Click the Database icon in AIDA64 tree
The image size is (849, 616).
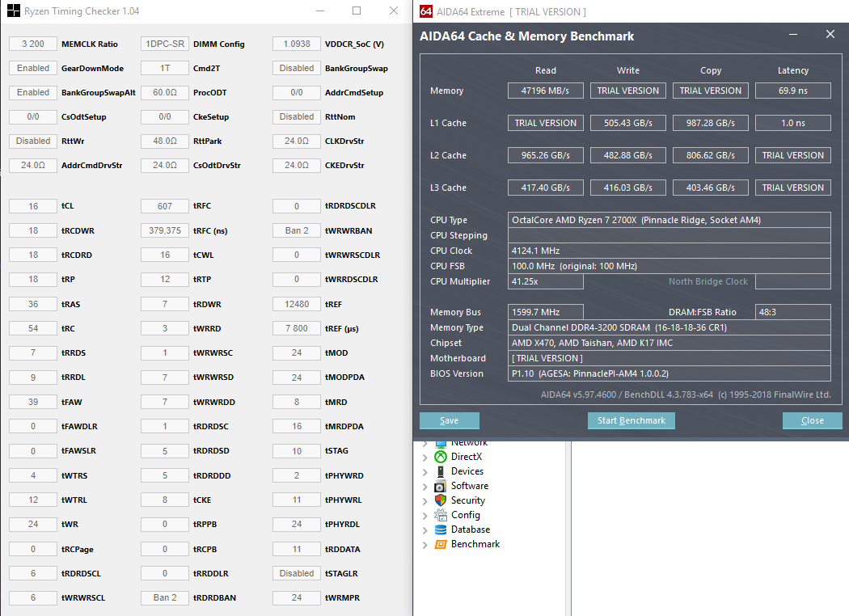click(441, 530)
